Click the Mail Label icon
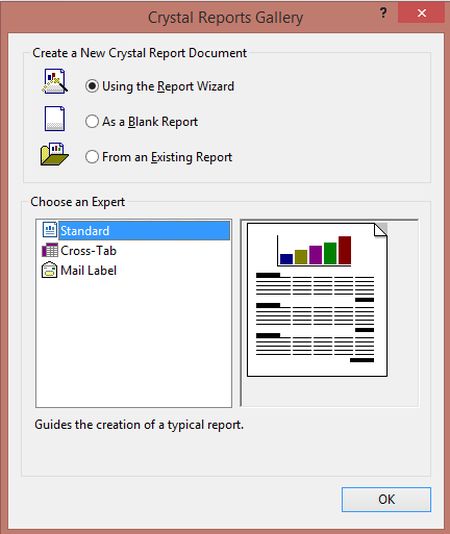This screenshot has width=450, height=534. [49, 270]
